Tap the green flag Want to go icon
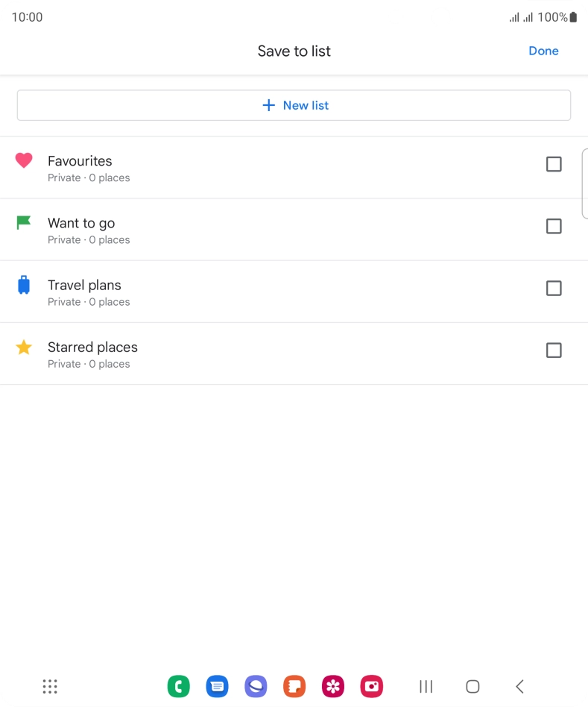This screenshot has height=707, width=588. [23, 222]
